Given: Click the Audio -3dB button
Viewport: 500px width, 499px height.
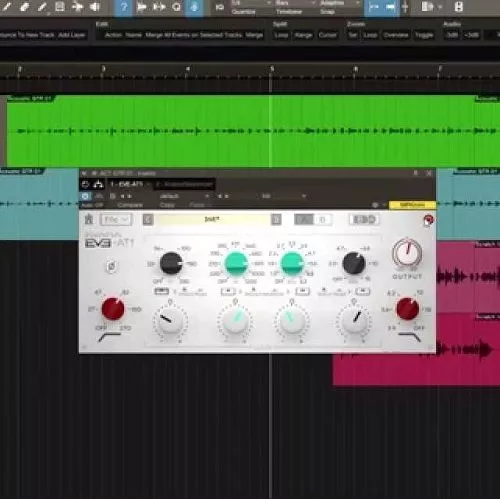Looking at the screenshot, I should click(452, 35).
